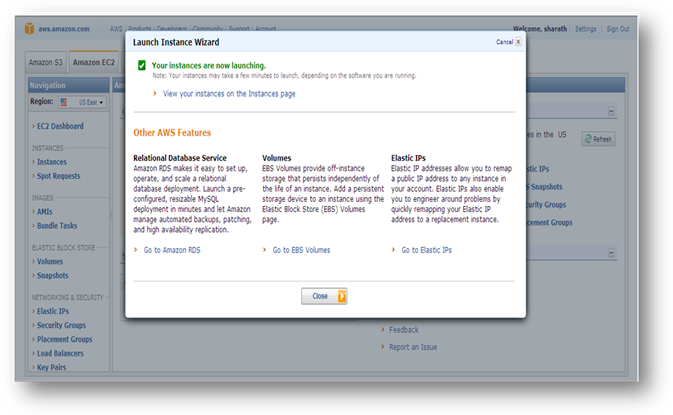Click the US flag icon in Region selector
673x415 pixels.
click(x=65, y=102)
